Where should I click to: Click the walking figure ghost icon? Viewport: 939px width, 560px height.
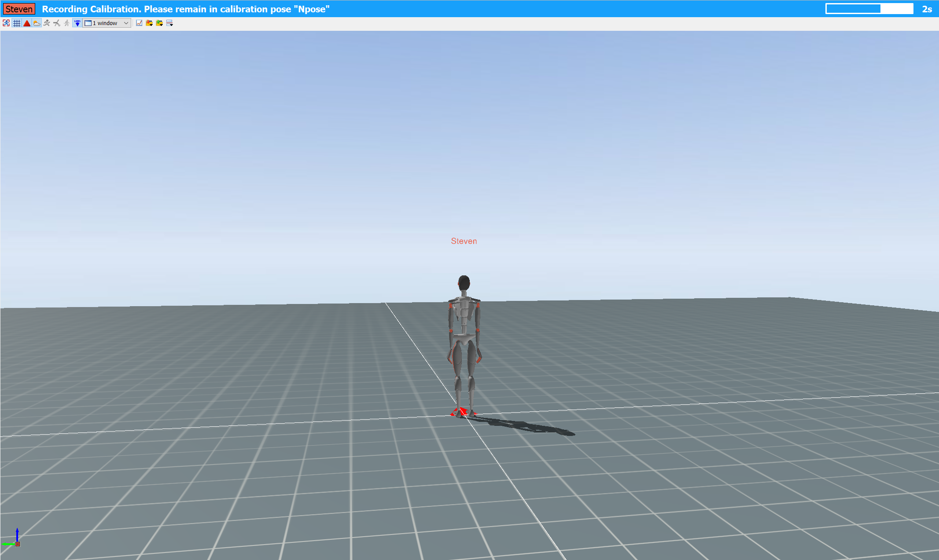[x=66, y=23]
